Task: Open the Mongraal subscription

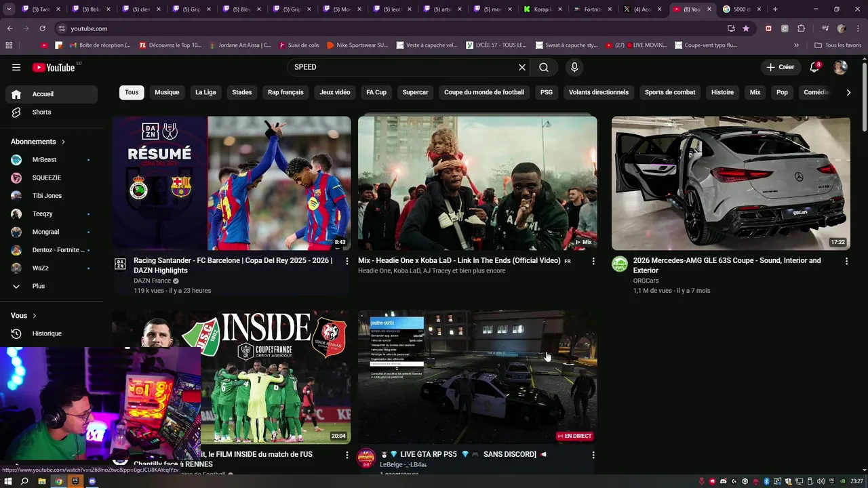Action: click(52, 232)
